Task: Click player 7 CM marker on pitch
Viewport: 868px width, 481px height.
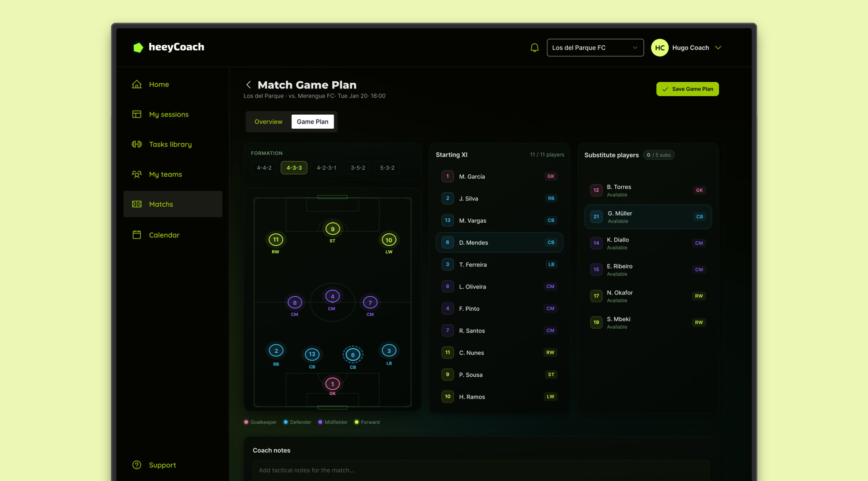Action: (370, 303)
